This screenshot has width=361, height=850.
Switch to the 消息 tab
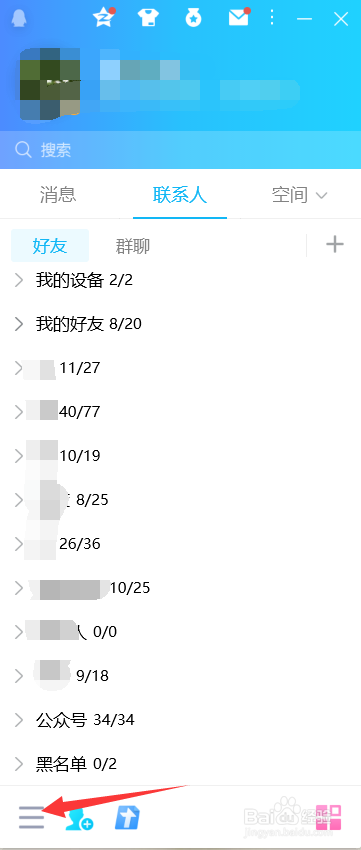(58, 195)
